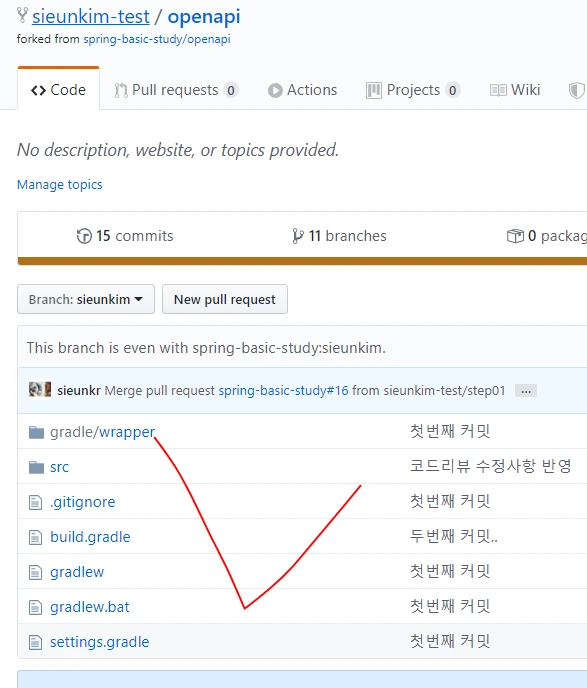Click the packages box icon

pyautogui.click(x=515, y=236)
